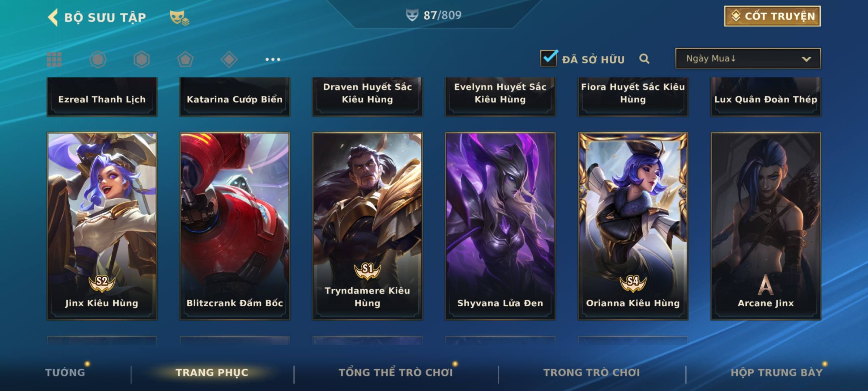This screenshot has width=868, height=391.
Task: Open the Arcane Jinx skin card
Action: [766, 226]
